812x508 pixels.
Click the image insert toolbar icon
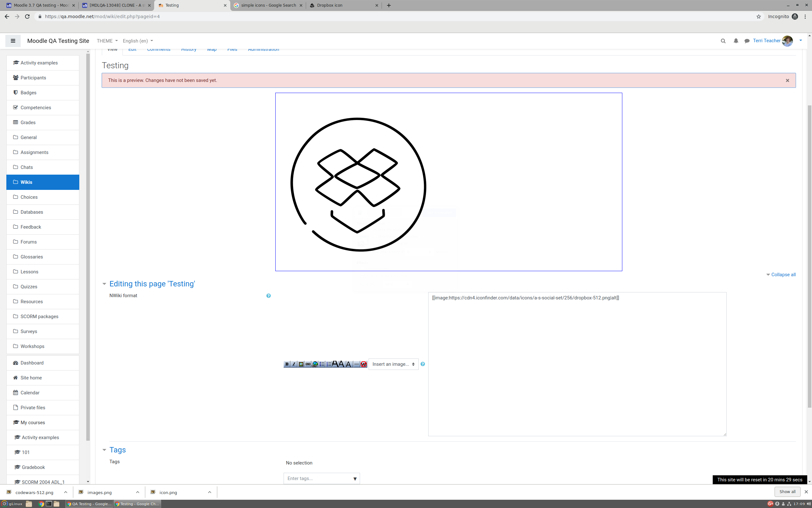click(x=301, y=364)
